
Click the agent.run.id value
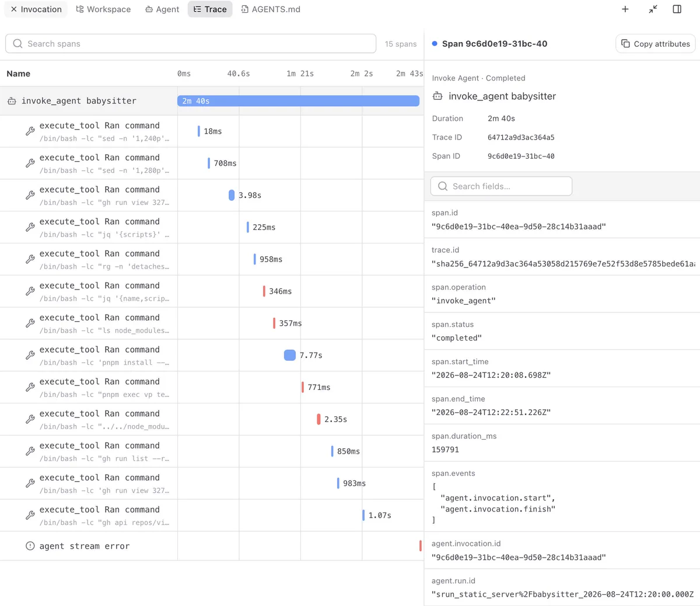[x=563, y=594]
